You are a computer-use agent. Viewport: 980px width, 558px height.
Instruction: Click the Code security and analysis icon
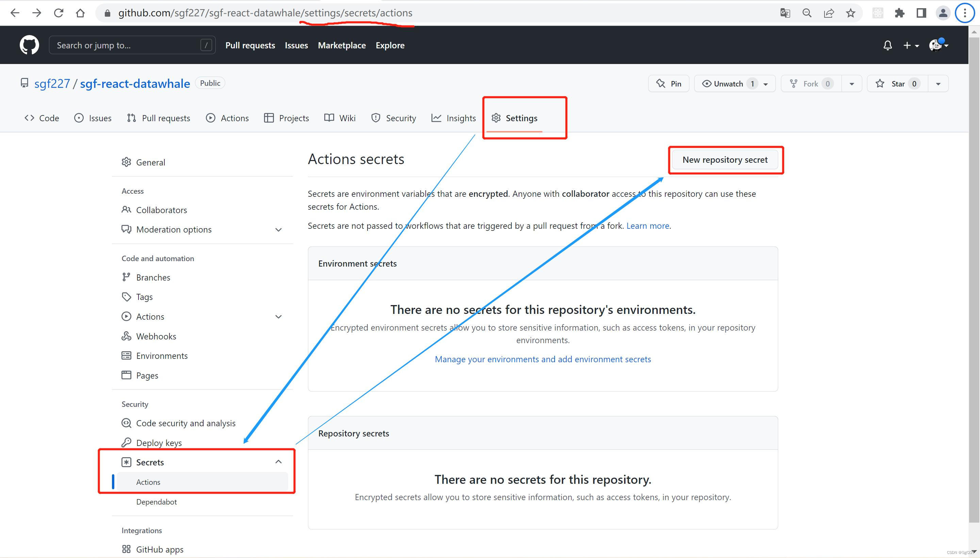click(125, 423)
